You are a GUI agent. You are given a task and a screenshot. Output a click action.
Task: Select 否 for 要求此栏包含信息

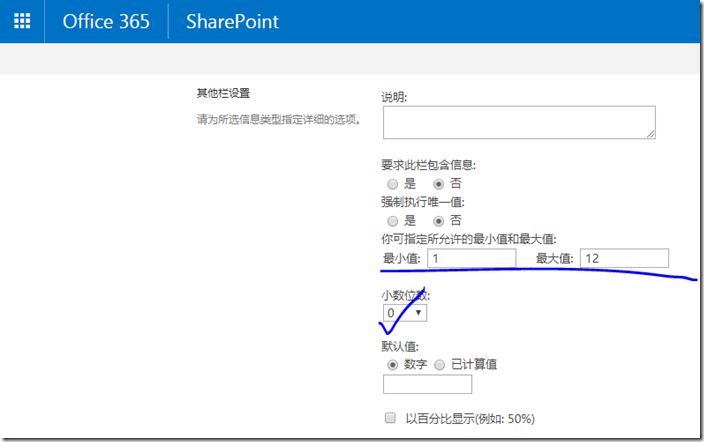439,184
